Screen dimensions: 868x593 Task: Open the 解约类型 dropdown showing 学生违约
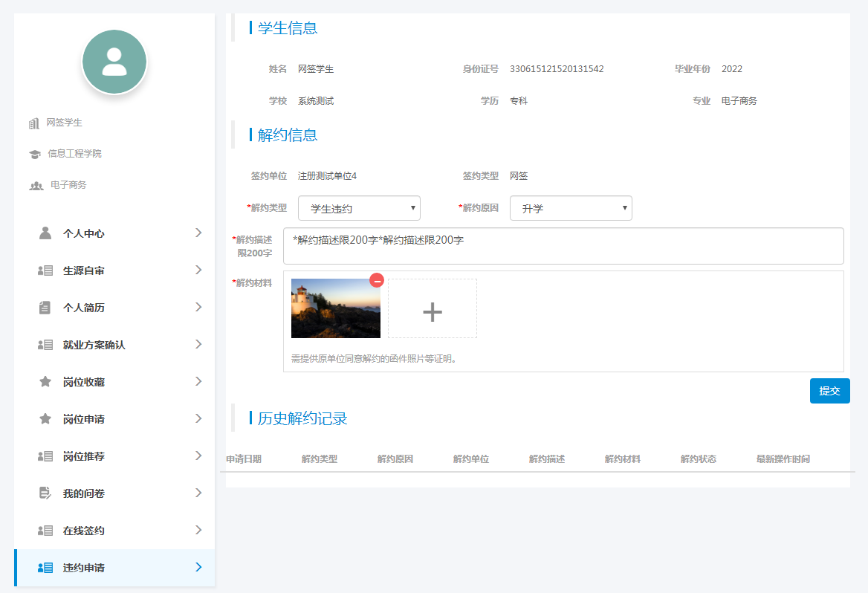359,208
